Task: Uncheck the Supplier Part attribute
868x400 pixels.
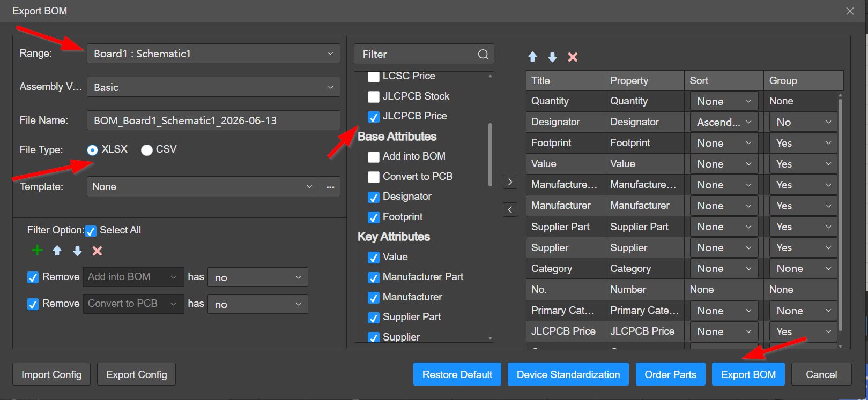Action: (x=374, y=318)
